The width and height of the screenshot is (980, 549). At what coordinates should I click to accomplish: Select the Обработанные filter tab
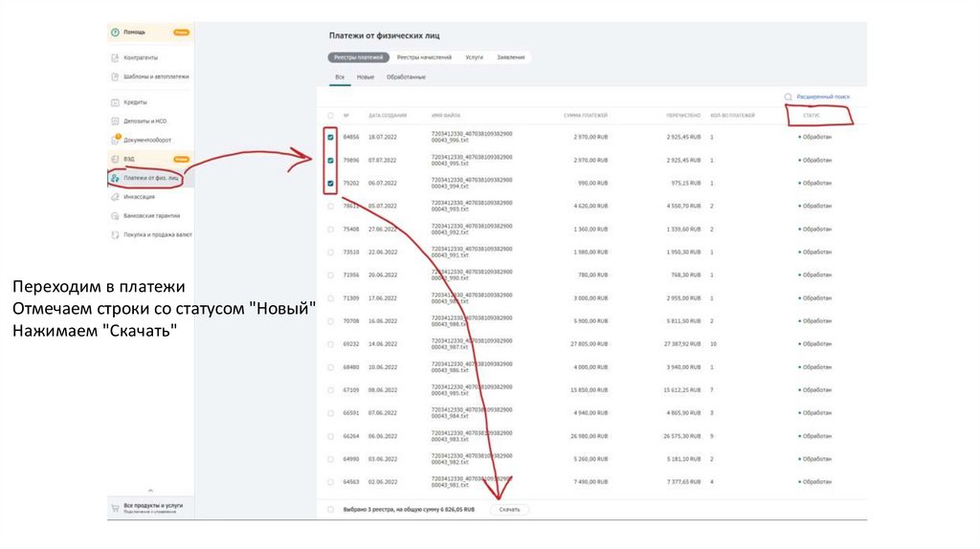[x=406, y=77]
